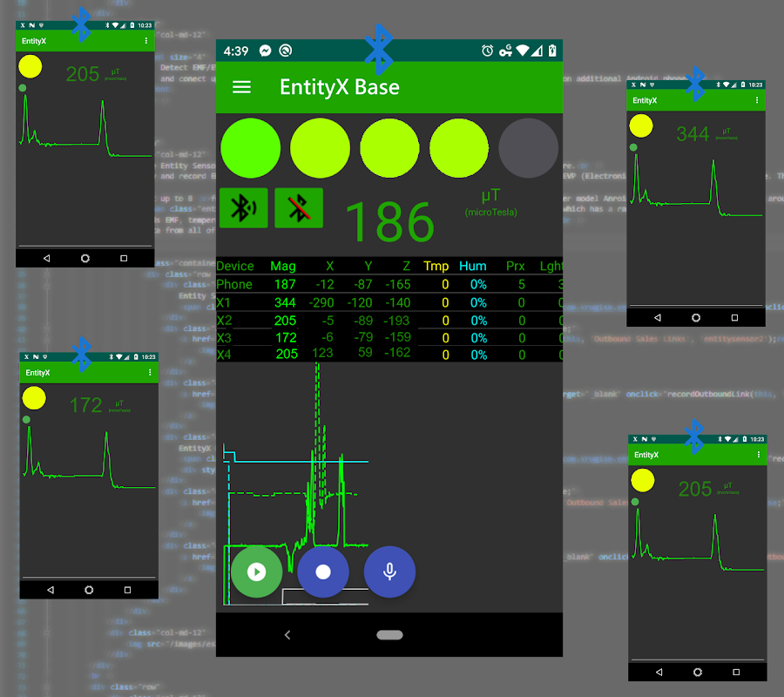Viewport: 784px width, 697px height.
Task: Tap small green dot on phone showing 172
Action: click(26, 419)
